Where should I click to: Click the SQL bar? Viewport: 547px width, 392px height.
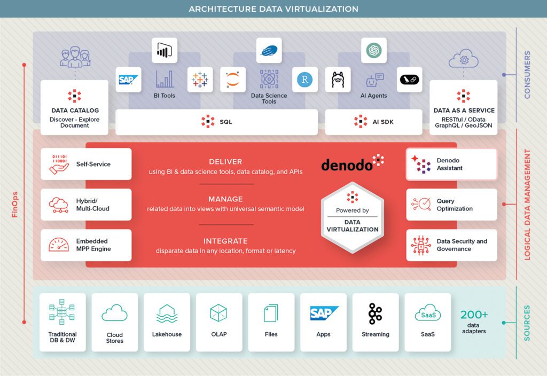point(217,122)
